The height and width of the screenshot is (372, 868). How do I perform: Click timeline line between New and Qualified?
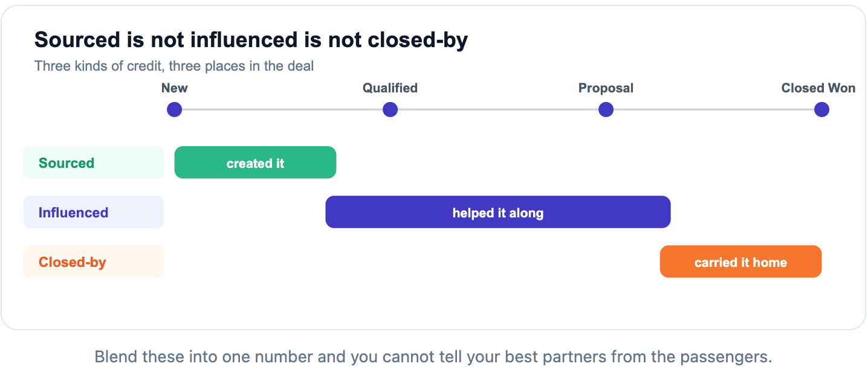(282, 110)
